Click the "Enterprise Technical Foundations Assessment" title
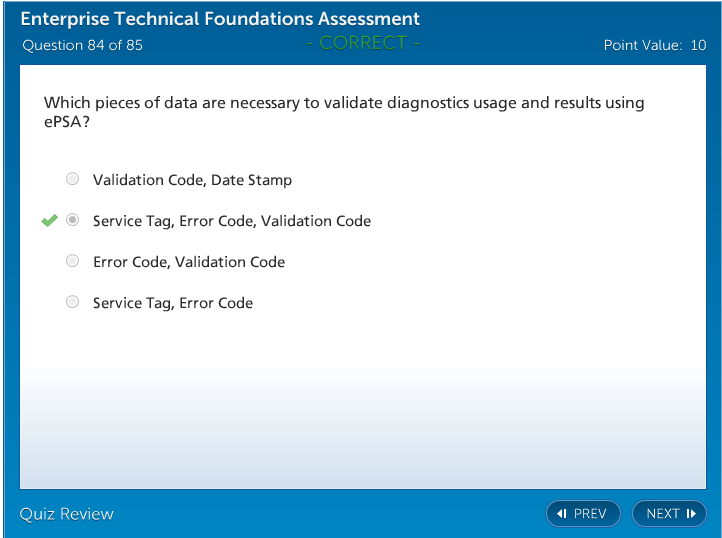The height and width of the screenshot is (538, 722). point(220,19)
